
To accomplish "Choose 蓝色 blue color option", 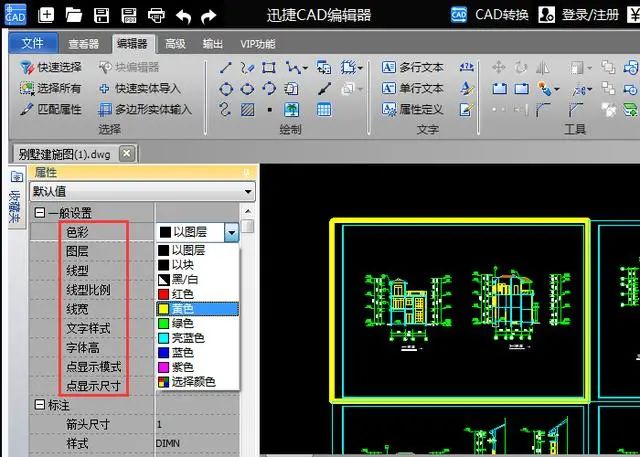I will 198,353.
